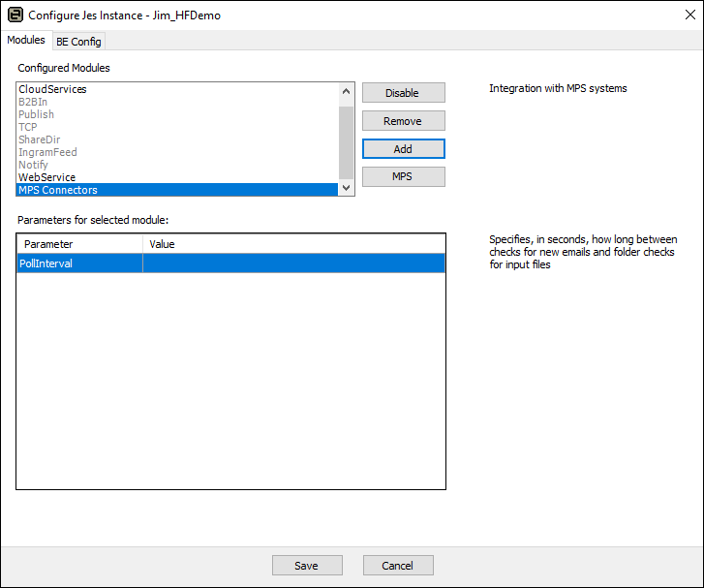Select the B2BIn module

coord(177,102)
